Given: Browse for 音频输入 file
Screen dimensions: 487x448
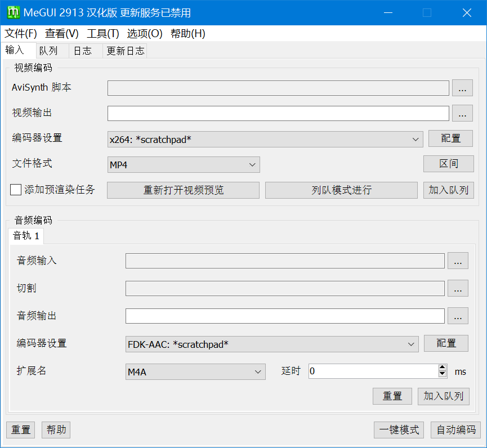Looking at the screenshot, I should click(x=458, y=261).
